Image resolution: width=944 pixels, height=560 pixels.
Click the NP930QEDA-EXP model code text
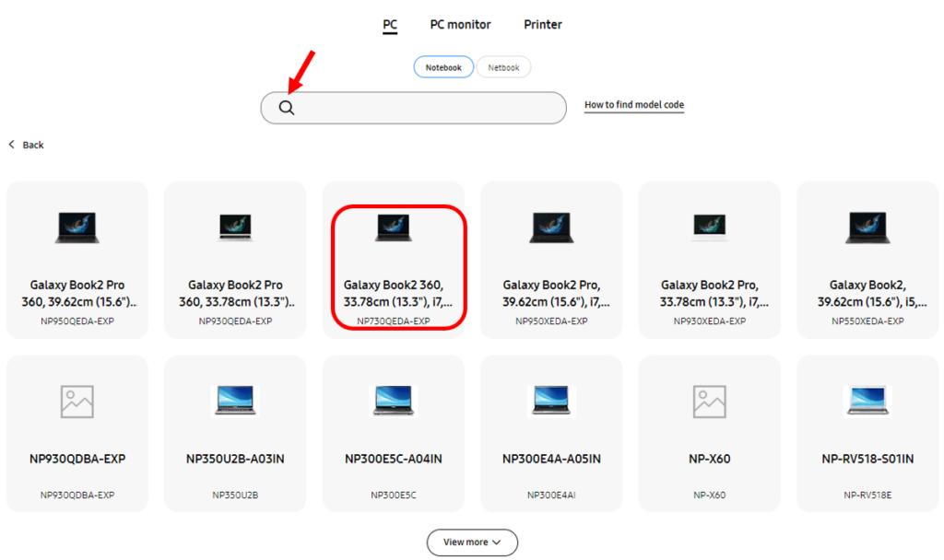coord(235,321)
